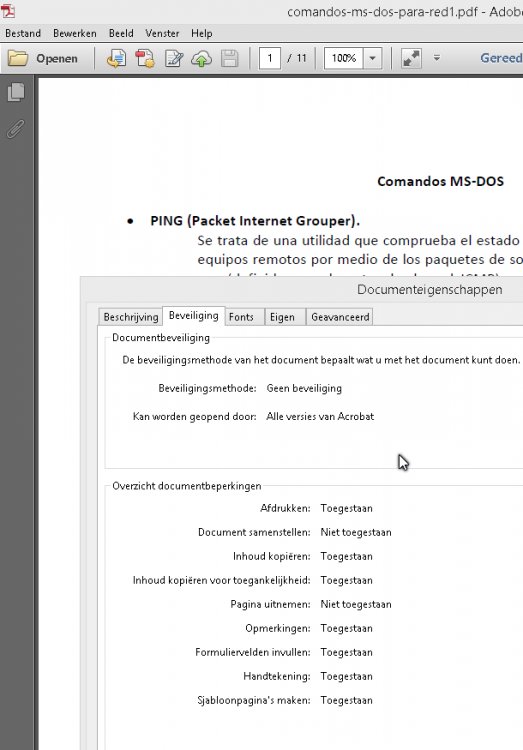Open the Venster menu
Screen dimensions: 523x750
[x=162, y=33]
